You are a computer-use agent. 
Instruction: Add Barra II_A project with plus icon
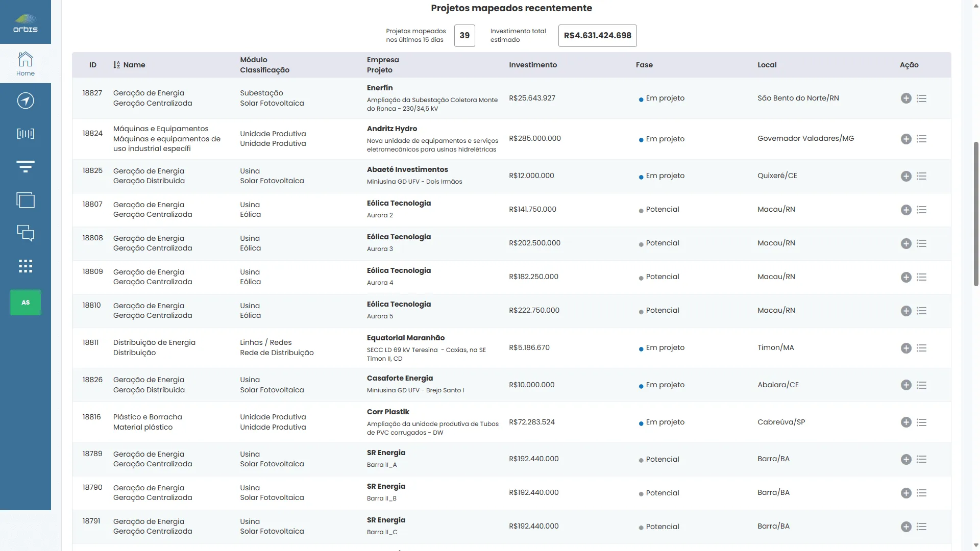click(x=906, y=459)
